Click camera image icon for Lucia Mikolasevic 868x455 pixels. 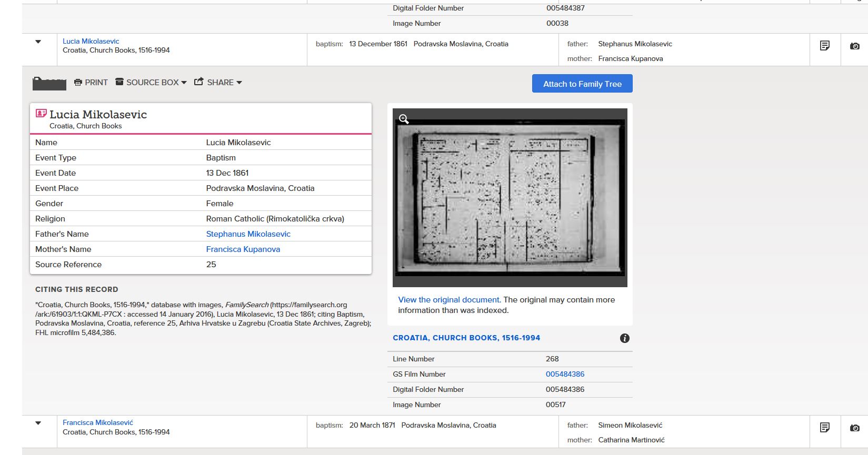pyautogui.click(x=854, y=46)
